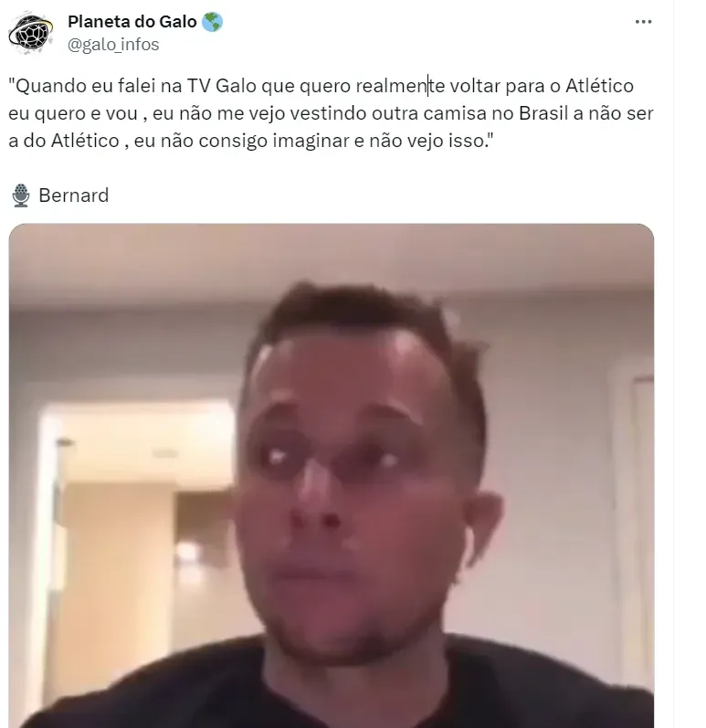Image resolution: width=706 pixels, height=728 pixels.
Task: Click the word voltar in the first line
Action: [474, 86]
